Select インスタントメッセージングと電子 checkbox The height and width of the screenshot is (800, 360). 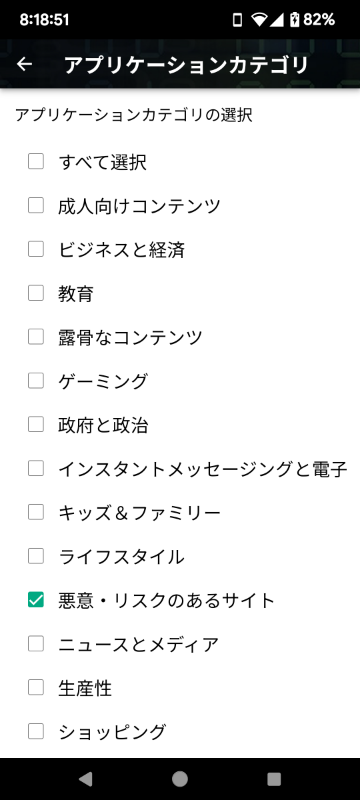click(x=36, y=469)
